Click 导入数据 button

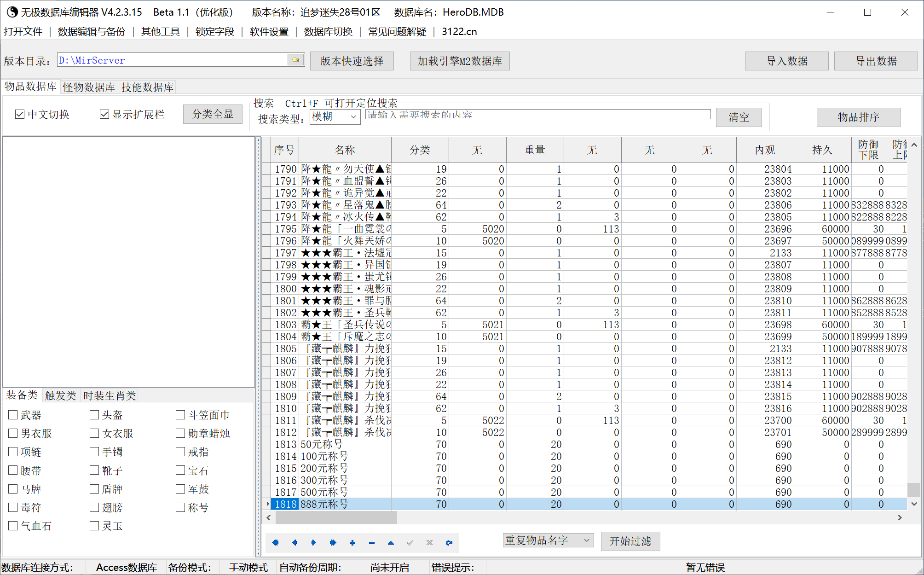[787, 61]
